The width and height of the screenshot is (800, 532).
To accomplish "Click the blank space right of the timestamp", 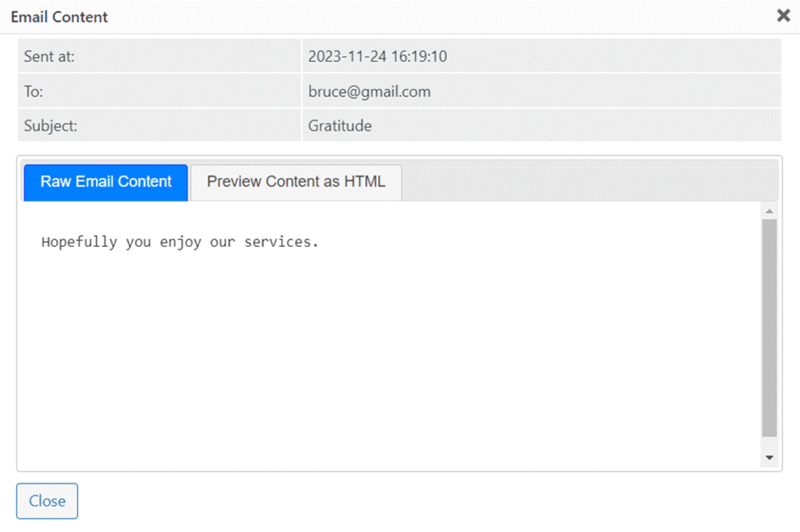I will click(612, 56).
